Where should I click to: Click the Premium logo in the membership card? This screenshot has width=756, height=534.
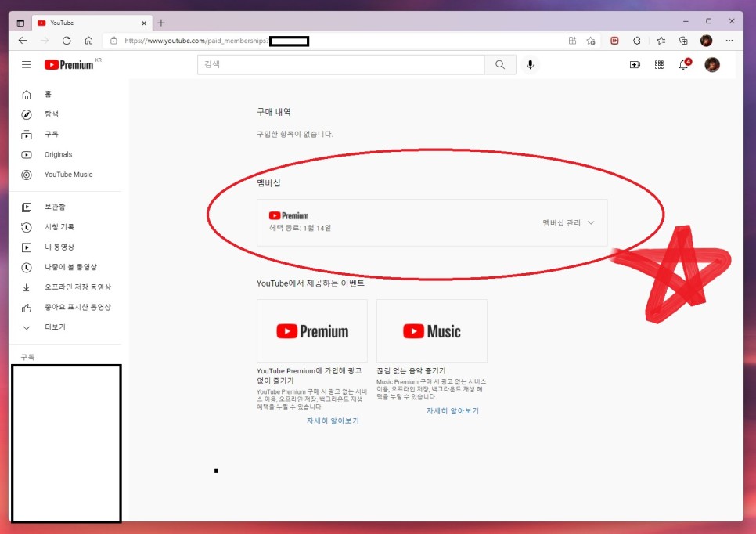click(289, 215)
